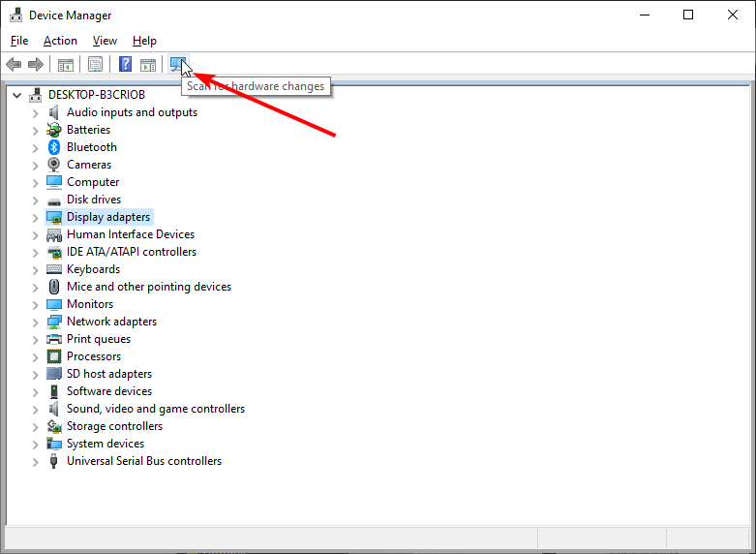Select the Processors chip icon
Viewport: 756px width, 554px height.
(x=54, y=356)
